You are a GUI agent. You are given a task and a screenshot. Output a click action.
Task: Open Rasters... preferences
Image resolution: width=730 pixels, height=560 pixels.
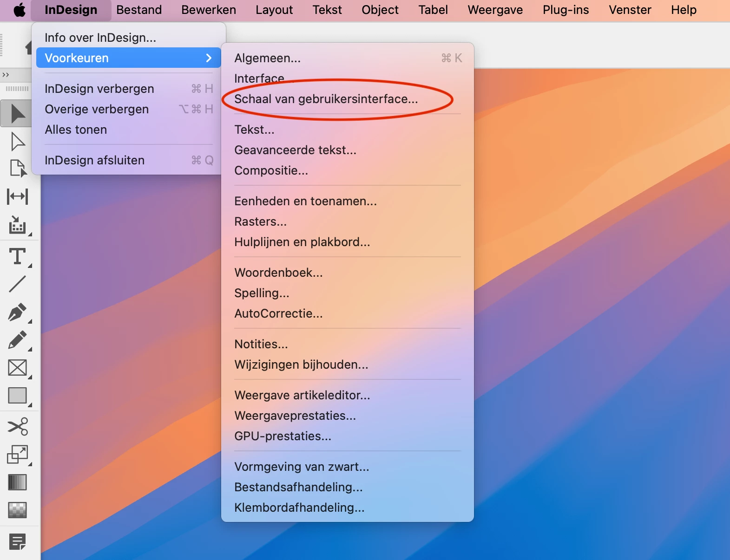click(348, 221)
